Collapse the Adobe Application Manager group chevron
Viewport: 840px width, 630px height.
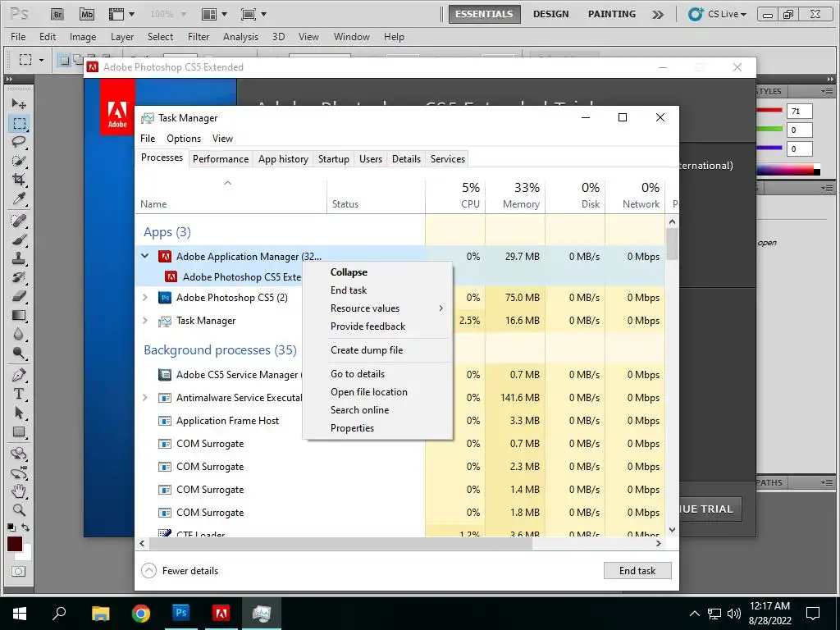coord(144,256)
